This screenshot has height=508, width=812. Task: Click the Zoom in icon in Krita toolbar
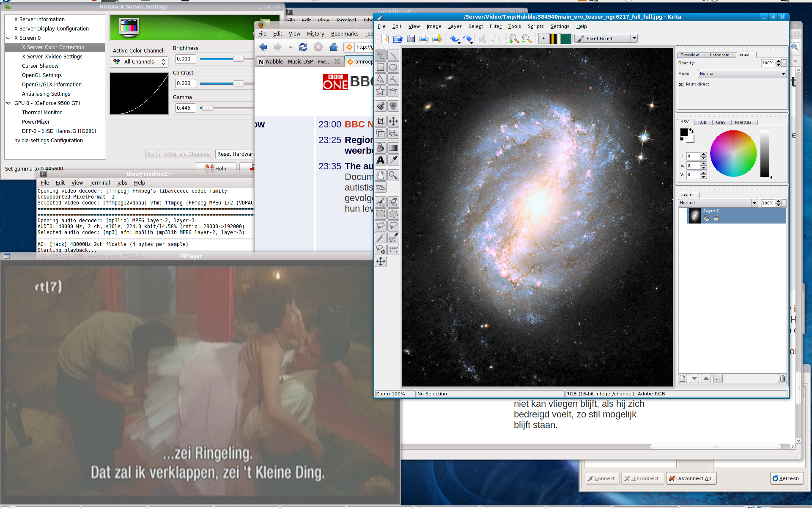point(514,39)
